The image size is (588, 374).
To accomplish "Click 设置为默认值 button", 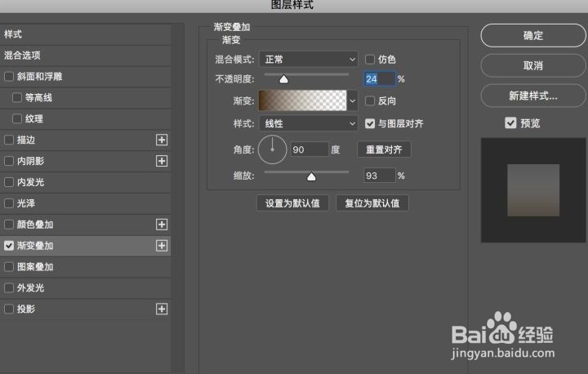I will tap(292, 203).
